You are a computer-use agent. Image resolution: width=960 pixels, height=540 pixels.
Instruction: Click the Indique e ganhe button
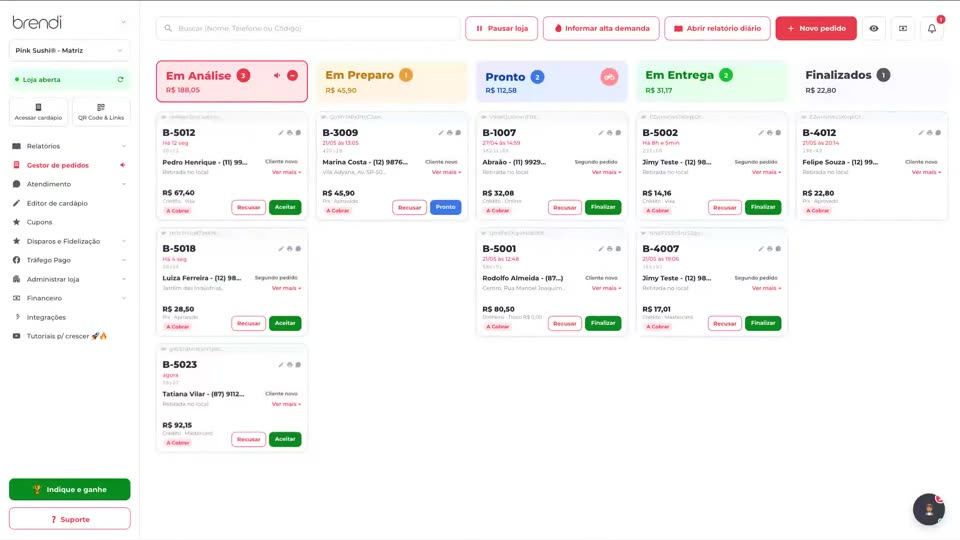[x=69, y=489]
